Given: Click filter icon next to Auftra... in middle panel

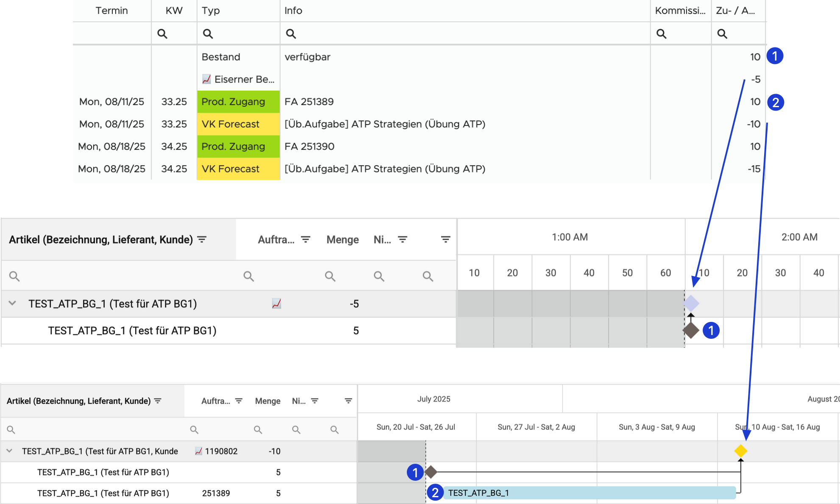Looking at the screenshot, I should (x=306, y=240).
